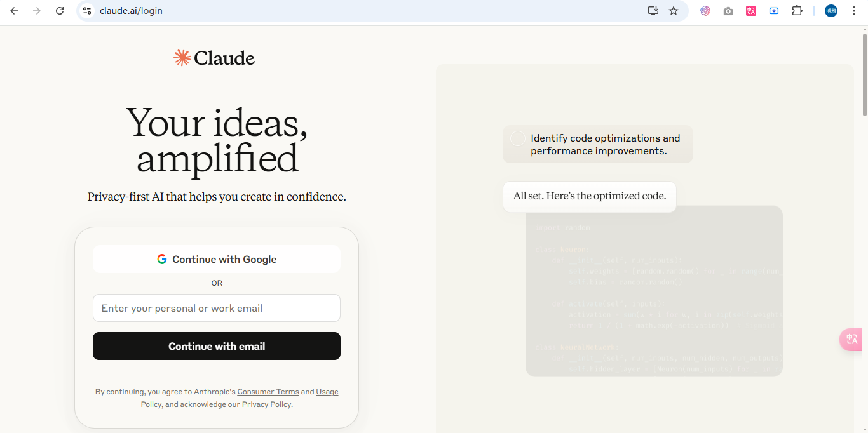Open the Chrome profile avatar
This screenshot has height=433, width=868.
[x=831, y=11]
